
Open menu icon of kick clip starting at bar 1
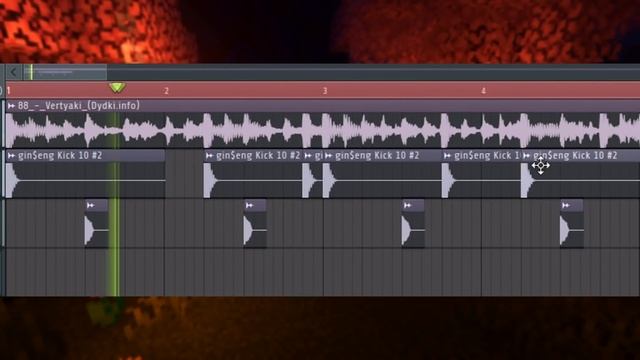11,156
